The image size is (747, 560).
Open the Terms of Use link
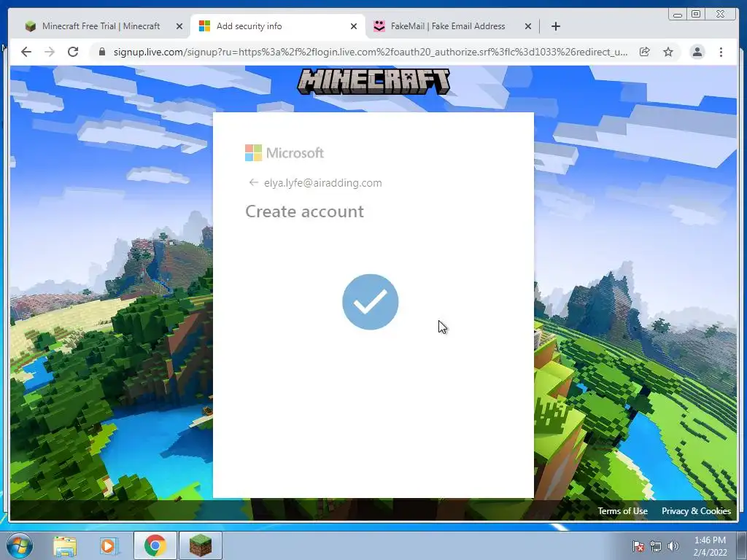tap(623, 511)
